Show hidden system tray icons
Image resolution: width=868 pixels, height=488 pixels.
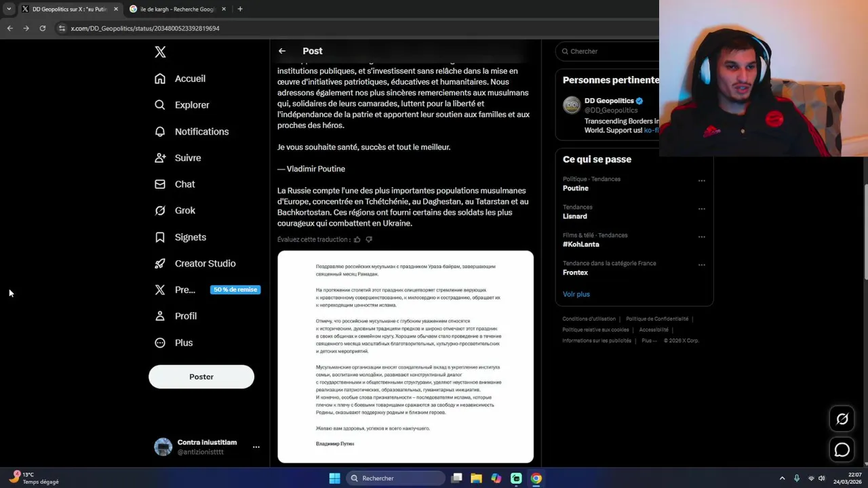(782, 479)
